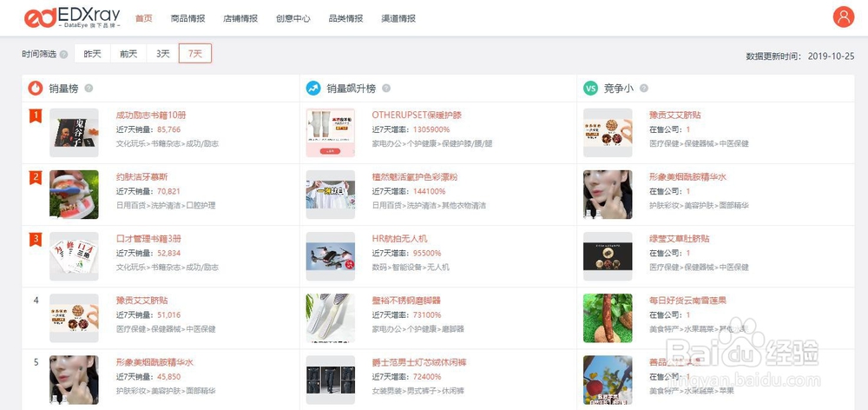
Task: Click the rank 1 ribbon badge
Action: tap(36, 116)
